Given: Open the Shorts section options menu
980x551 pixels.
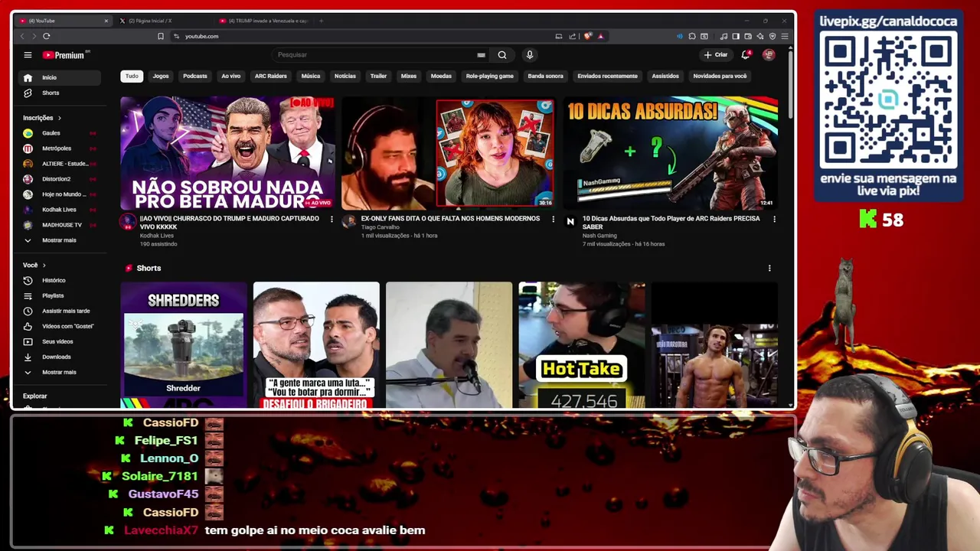Looking at the screenshot, I should [769, 269].
